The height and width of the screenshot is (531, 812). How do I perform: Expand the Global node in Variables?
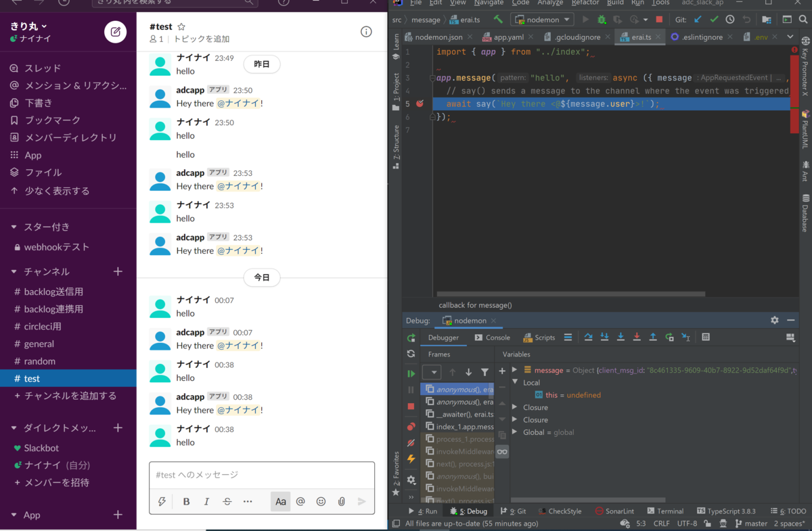pos(514,432)
